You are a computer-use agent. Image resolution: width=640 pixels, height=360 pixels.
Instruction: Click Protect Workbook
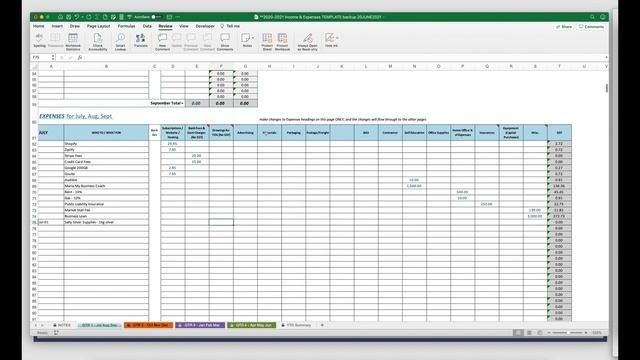[x=282, y=41]
